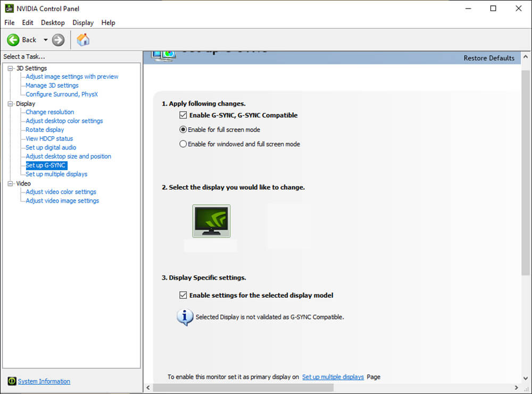Click the vertical scrollbar thumb
The height and width of the screenshot is (394, 532).
pyautogui.click(x=525, y=173)
